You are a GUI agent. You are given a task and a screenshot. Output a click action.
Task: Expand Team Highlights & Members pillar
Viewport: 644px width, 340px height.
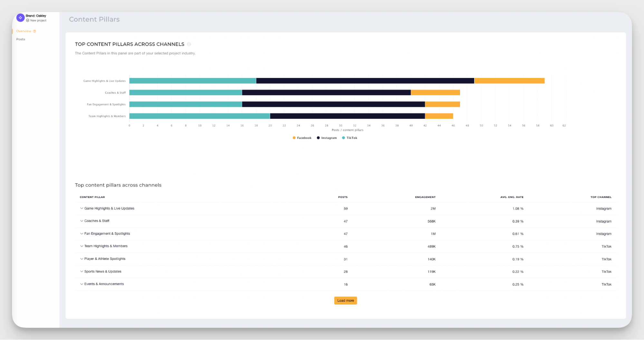(82, 246)
